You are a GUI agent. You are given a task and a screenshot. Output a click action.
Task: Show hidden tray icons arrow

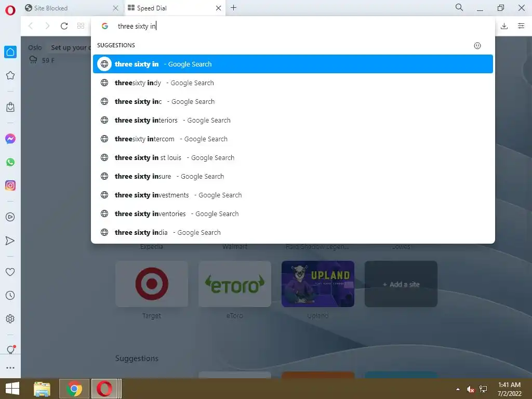tap(458, 389)
